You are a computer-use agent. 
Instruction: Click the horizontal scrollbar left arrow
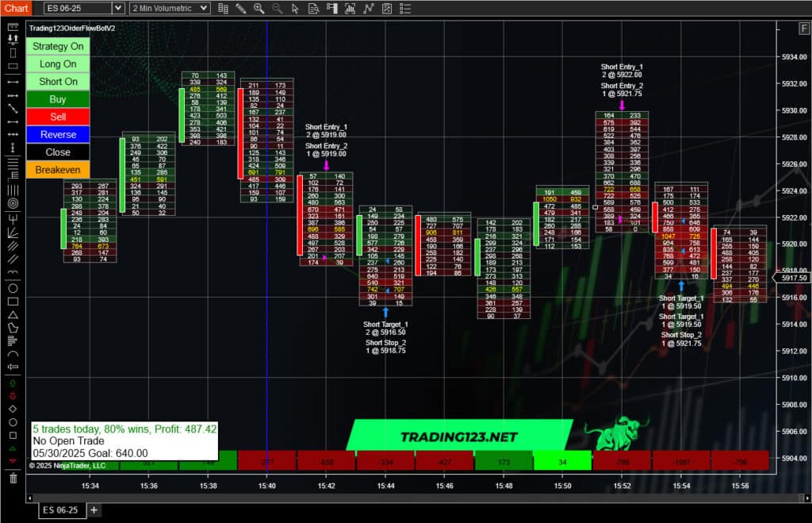click(29, 498)
